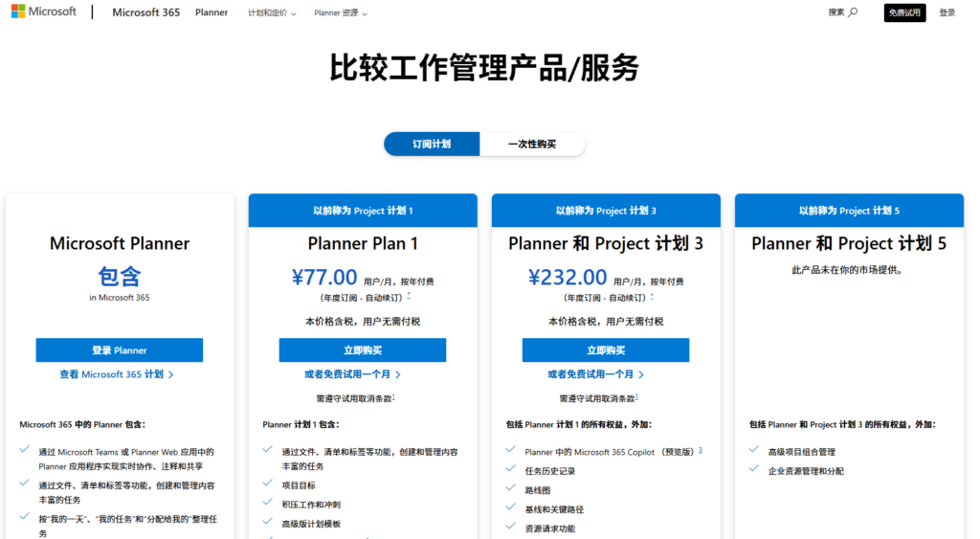Switch to 一次性购买 option
Screen dimensions: 980x539
tap(532, 145)
